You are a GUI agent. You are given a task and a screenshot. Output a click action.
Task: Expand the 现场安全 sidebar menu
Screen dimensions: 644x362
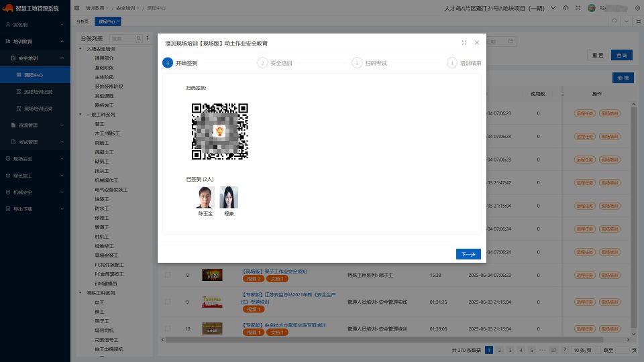(62, 158)
